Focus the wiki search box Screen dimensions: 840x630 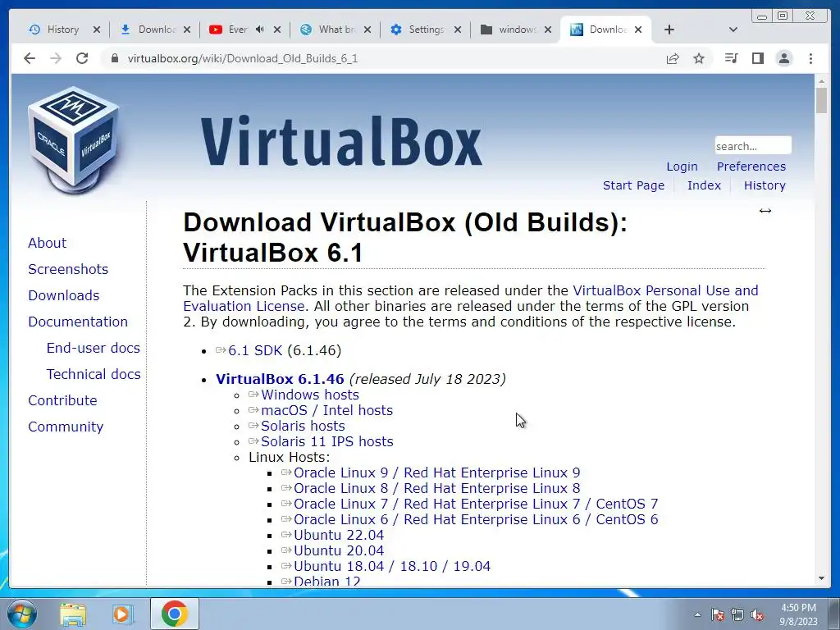point(753,146)
